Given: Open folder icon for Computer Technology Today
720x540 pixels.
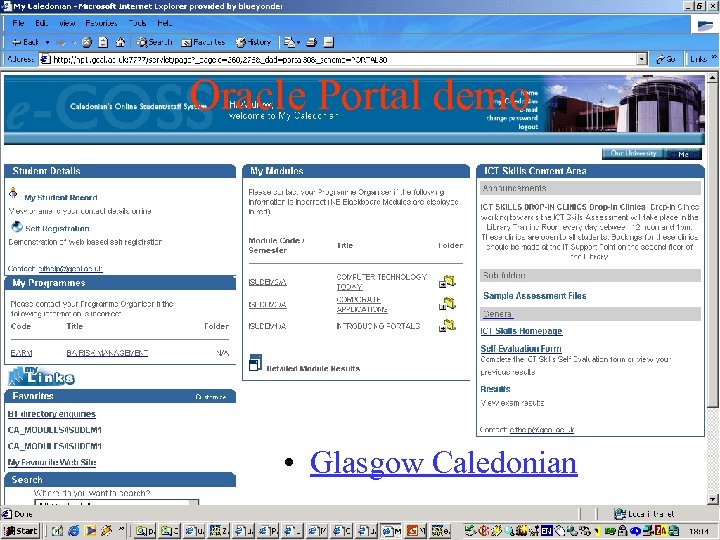Looking at the screenshot, I should pos(447,281).
